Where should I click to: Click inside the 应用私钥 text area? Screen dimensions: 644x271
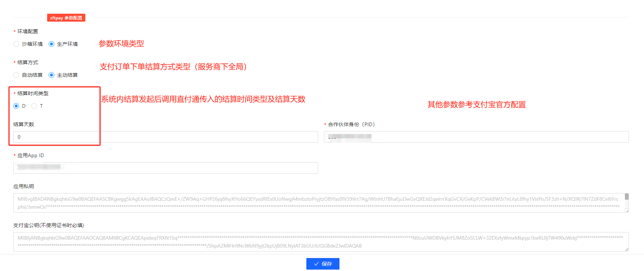317,203
